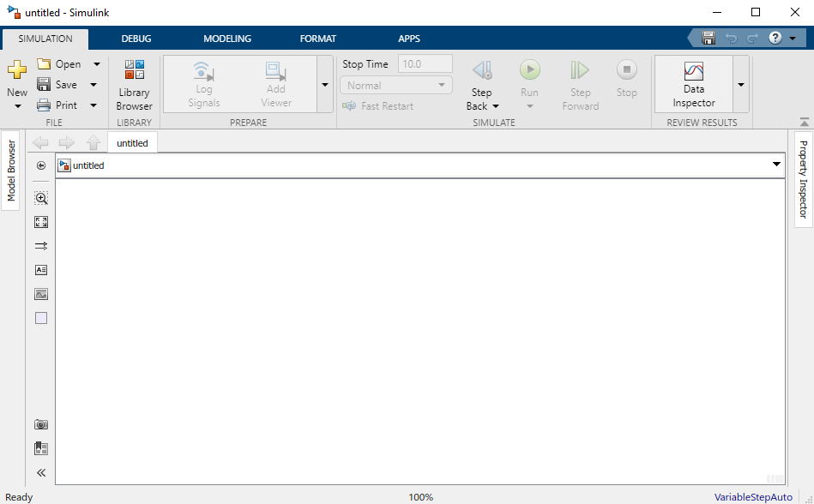Expand the Prepare gallery dropdown arrow
Viewport: 814px width, 504px height.
pos(324,85)
